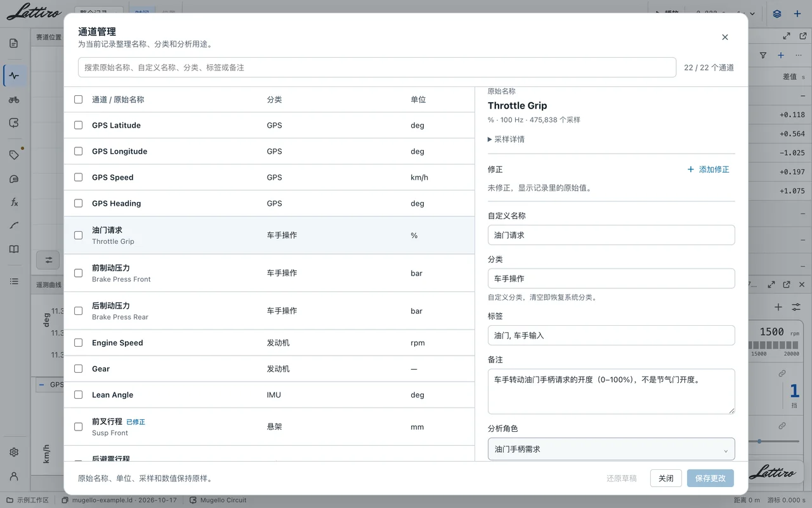Image resolution: width=812 pixels, height=508 pixels.
Task: Click the 备注 notes text area
Action: [x=612, y=392]
